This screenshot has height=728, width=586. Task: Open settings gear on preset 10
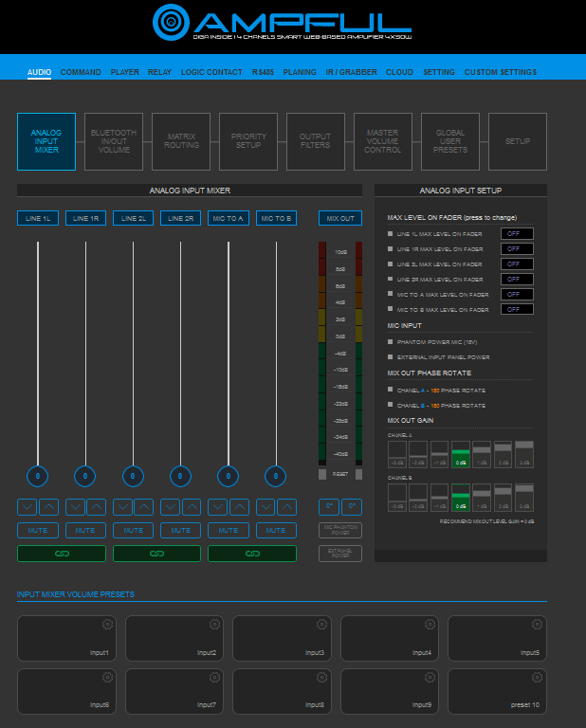[x=538, y=676]
